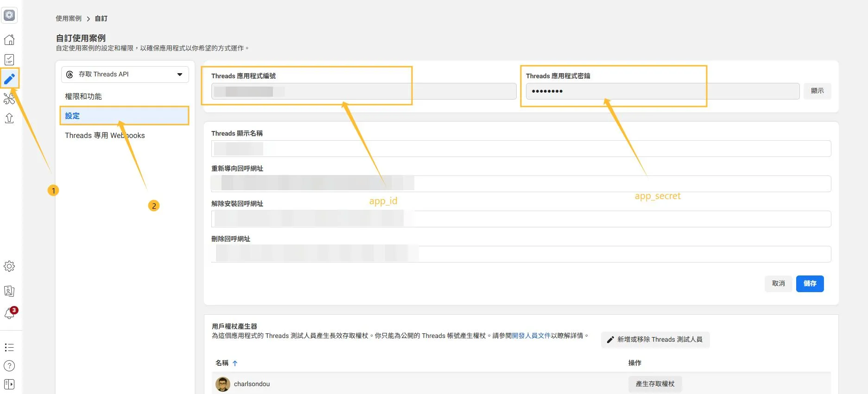
Task: Click 新增或移除 Threads 測試人員 button
Action: pyautogui.click(x=655, y=339)
